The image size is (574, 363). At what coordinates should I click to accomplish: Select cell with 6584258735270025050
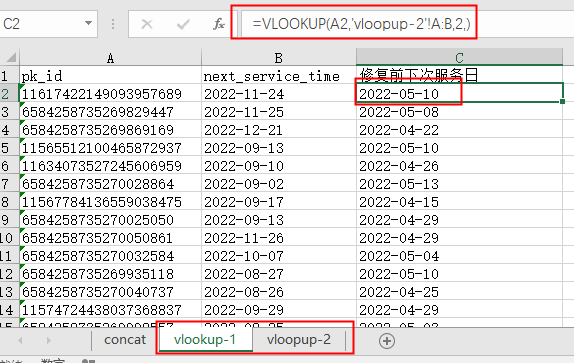click(110, 219)
